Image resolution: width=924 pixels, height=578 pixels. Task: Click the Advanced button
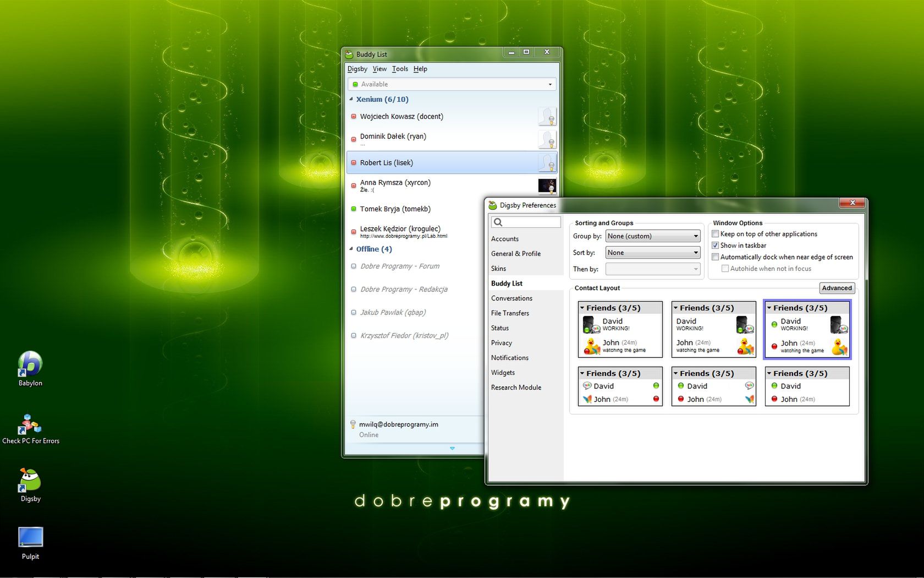837,288
